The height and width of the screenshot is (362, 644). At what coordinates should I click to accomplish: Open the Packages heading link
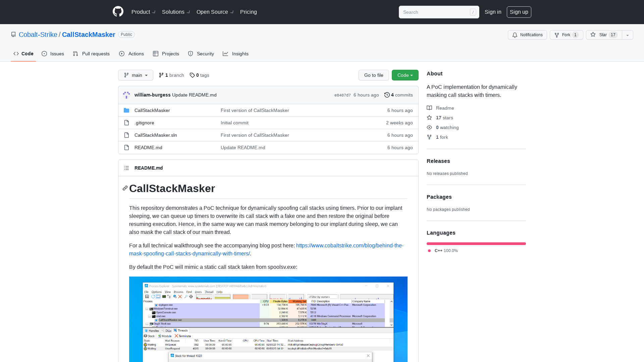point(439,197)
